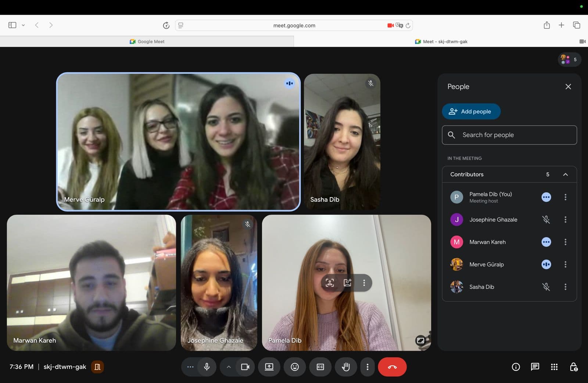Click the red leave call button
The width and height of the screenshot is (588, 383).
[392, 367]
